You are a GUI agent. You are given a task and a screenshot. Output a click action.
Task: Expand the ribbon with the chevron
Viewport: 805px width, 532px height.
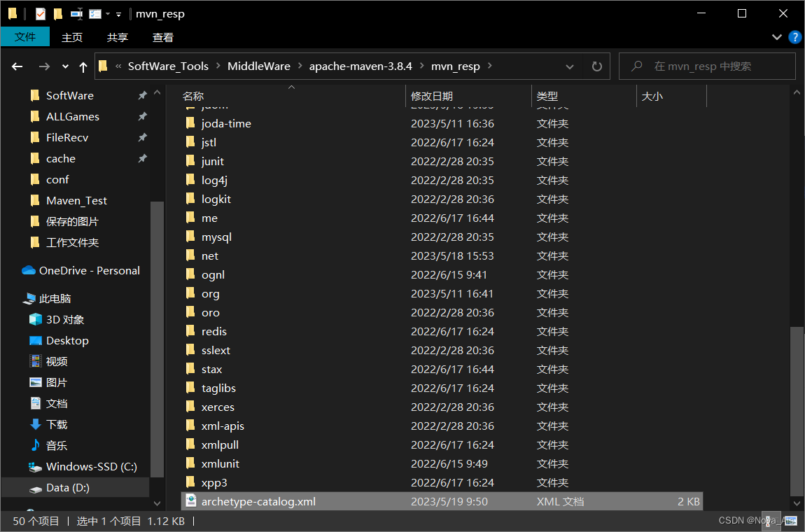point(777,37)
